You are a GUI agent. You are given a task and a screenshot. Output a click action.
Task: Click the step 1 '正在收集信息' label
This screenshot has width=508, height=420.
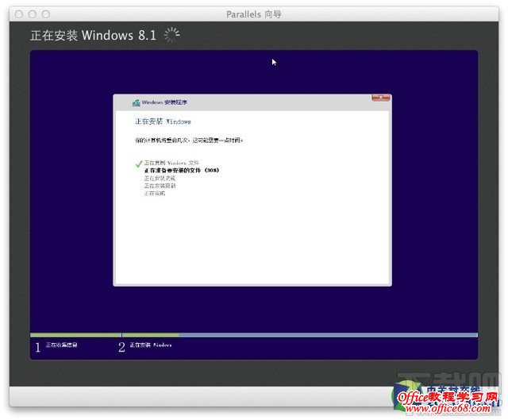coord(62,345)
